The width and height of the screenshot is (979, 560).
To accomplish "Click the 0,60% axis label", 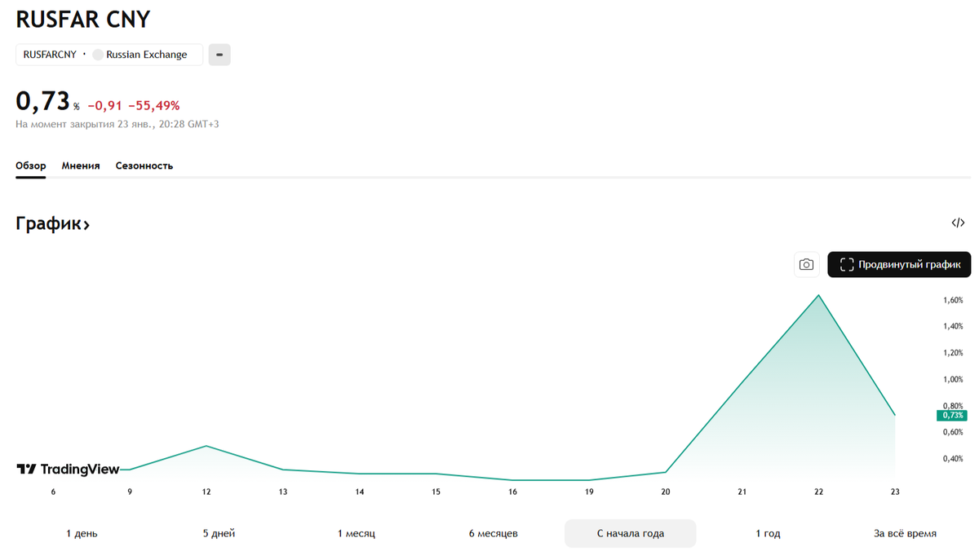I will pyautogui.click(x=953, y=432).
